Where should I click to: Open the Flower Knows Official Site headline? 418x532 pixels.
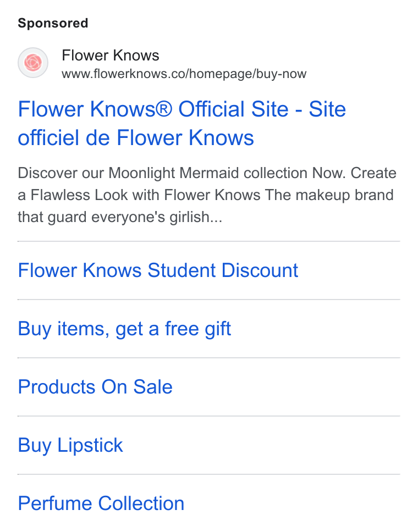pyautogui.click(x=182, y=123)
